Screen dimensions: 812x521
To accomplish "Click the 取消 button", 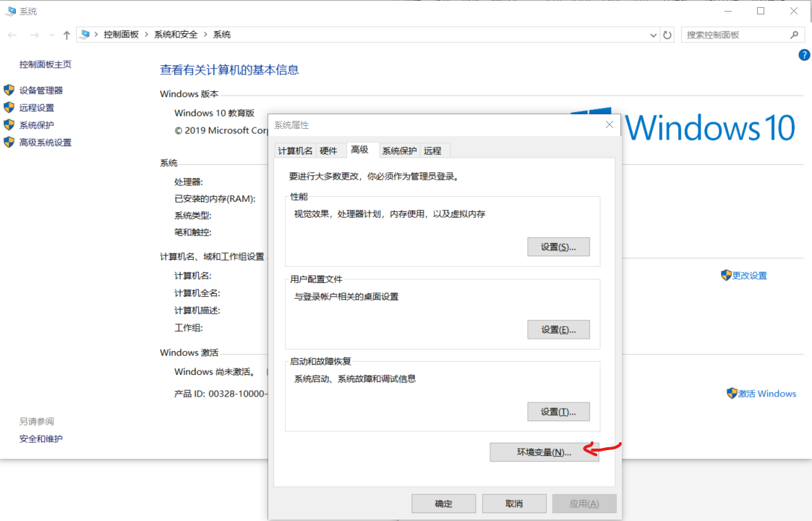I will tap(514, 504).
